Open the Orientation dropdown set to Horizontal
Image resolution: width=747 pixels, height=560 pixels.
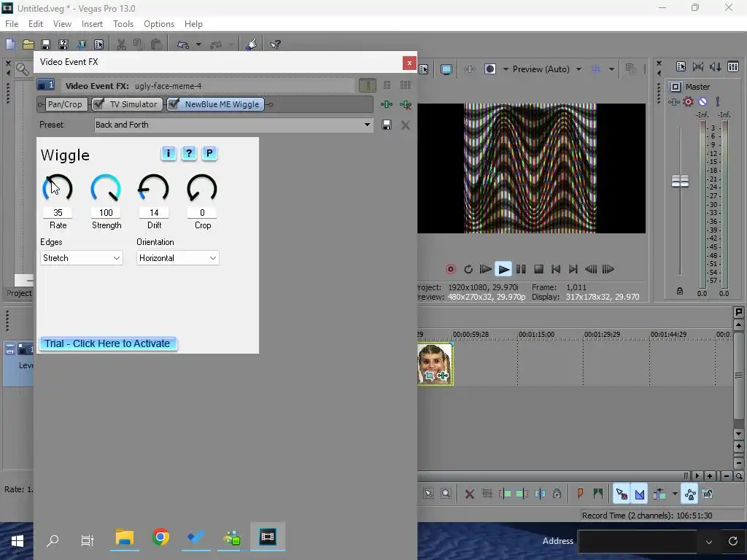click(178, 258)
